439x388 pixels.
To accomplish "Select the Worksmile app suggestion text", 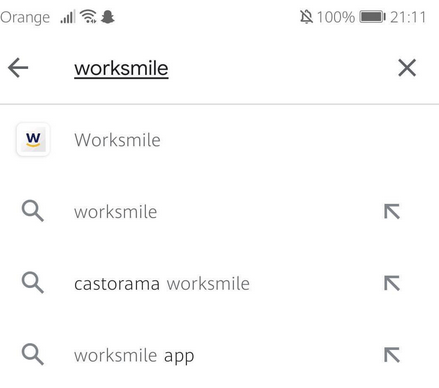I will (117, 140).
